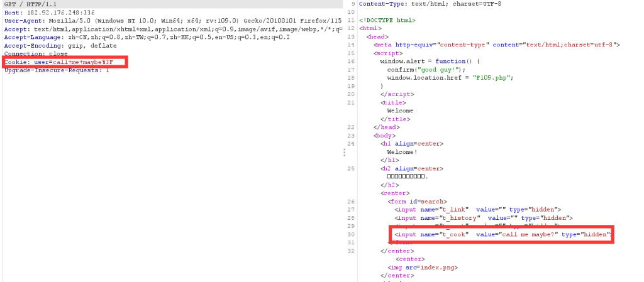Click the Accept-Language header line
The height and width of the screenshot is (282, 644).
[x=145, y=37]
